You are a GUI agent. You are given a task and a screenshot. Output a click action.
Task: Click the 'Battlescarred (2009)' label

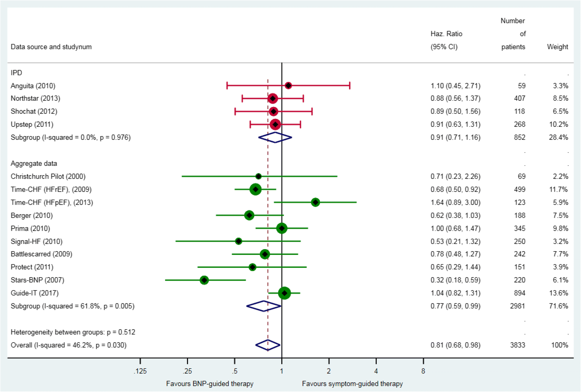point(41,254)
